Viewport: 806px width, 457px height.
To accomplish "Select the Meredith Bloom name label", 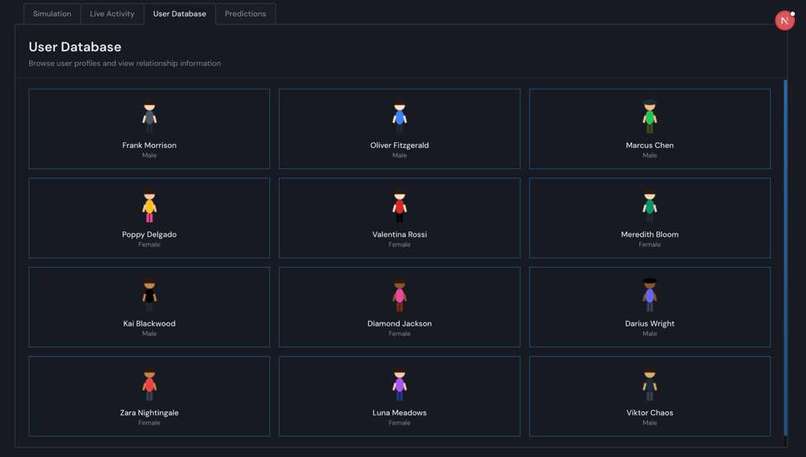I will [x=650, y=234].
